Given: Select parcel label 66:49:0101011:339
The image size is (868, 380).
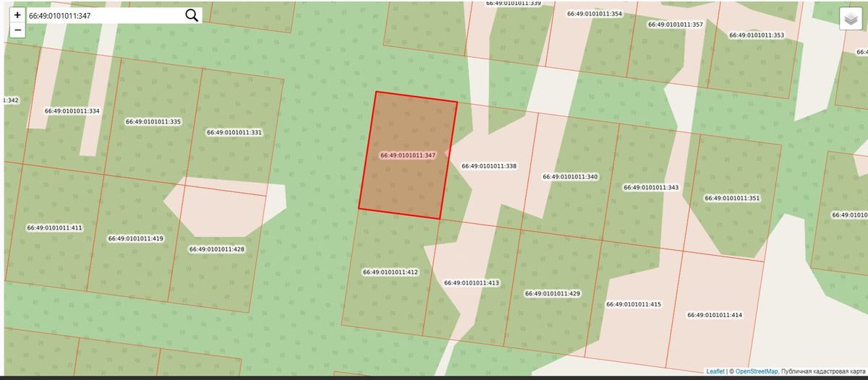Looking at the screenshot, I should (514, 4).
